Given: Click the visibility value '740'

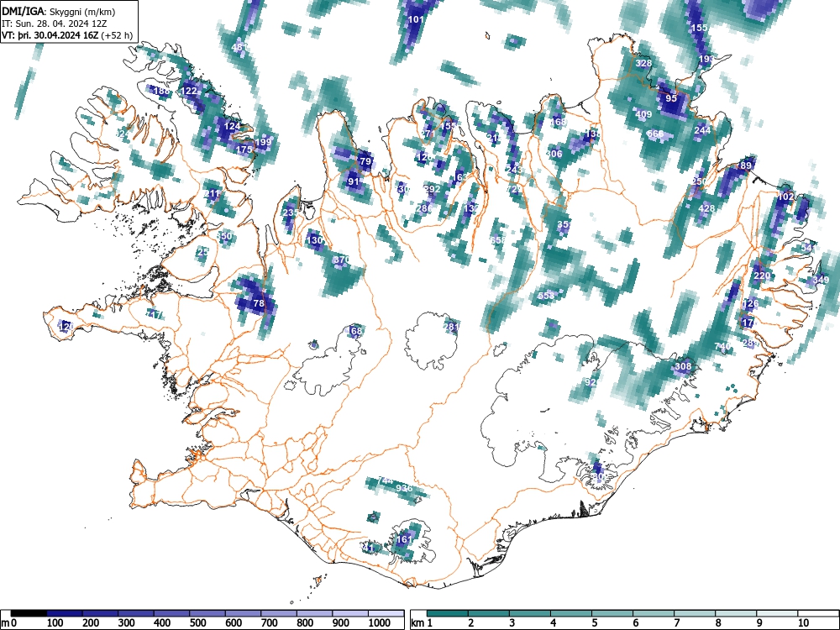Looking at the screenshot, I should coord(722,347).
